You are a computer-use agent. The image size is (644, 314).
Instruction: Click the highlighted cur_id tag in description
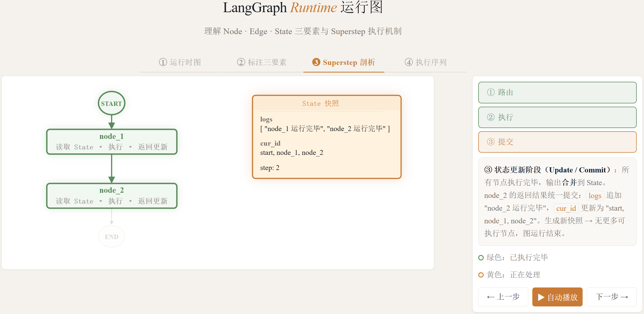pyautogui.click(x=566, y=208)
